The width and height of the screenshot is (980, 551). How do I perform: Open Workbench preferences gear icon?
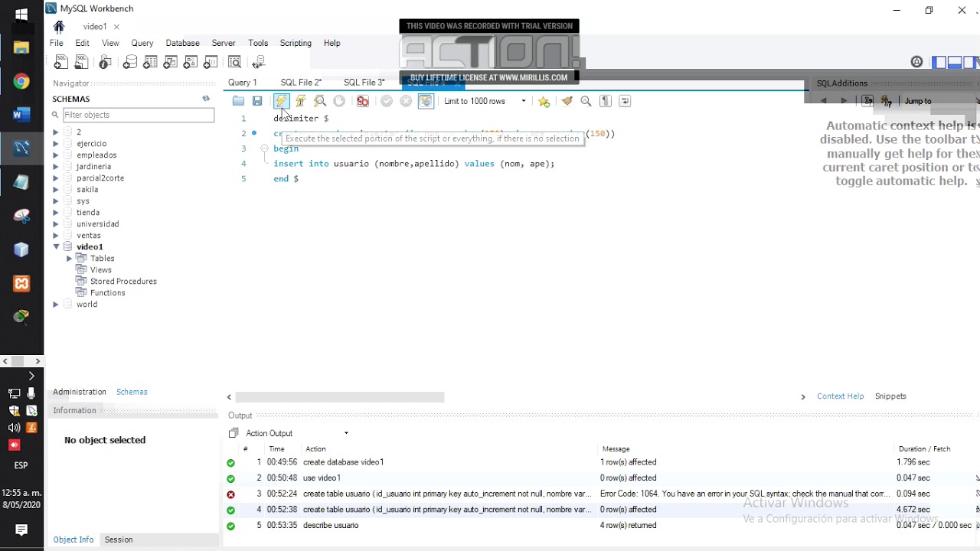pyautogui.click(x=916, y=62)
